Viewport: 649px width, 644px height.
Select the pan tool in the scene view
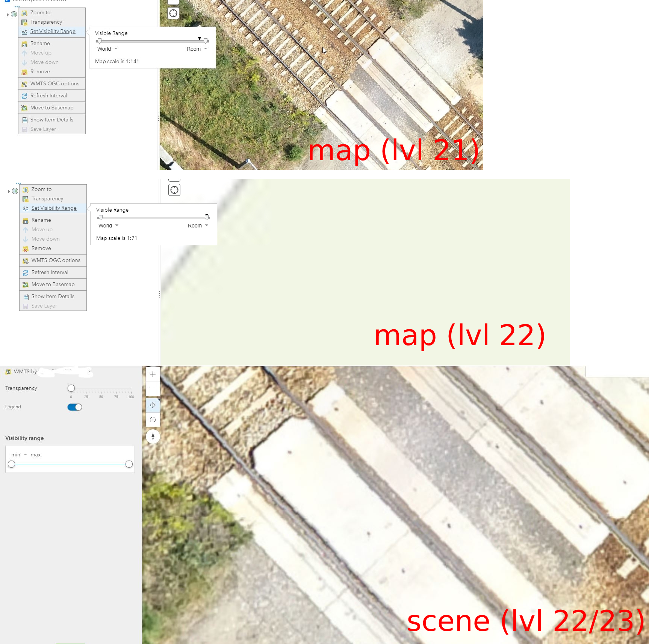click(153, 405)
